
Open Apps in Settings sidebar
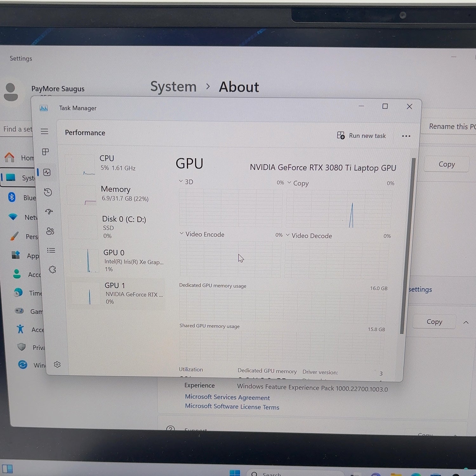25,255
